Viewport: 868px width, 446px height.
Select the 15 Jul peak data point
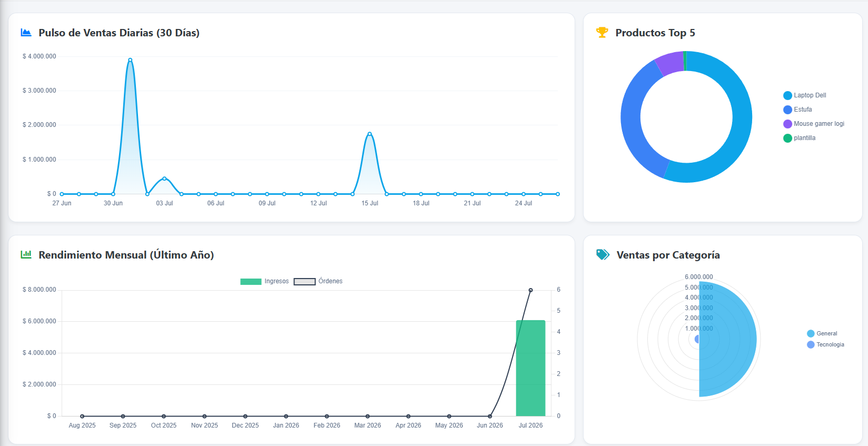pos(370,134)
